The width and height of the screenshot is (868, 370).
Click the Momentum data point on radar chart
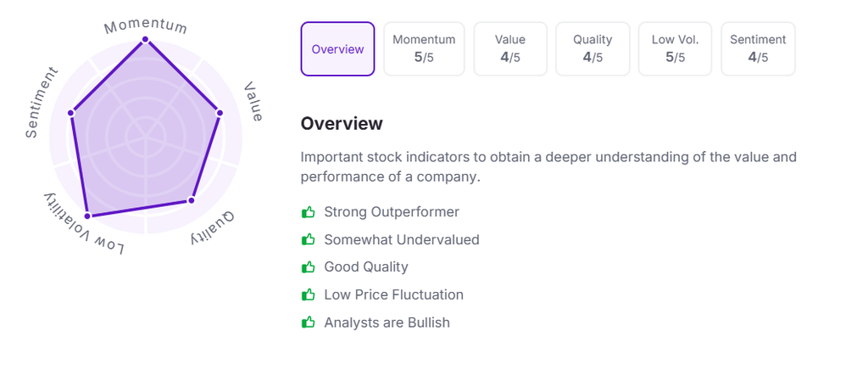pos(145,39)
